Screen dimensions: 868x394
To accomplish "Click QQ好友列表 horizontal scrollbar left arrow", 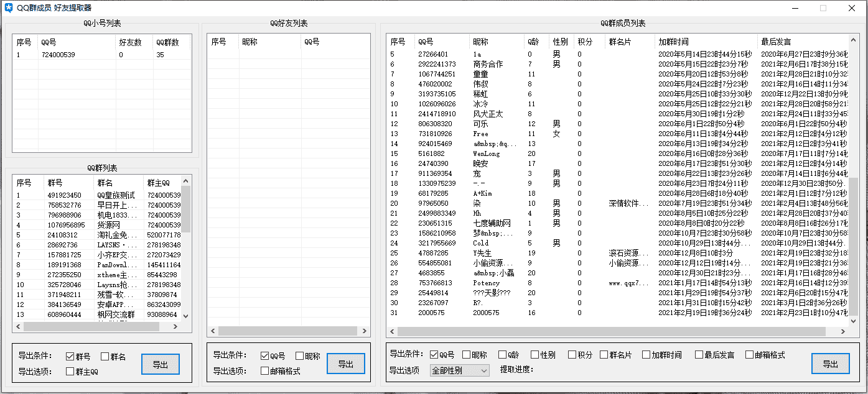I will coord(213,331).
